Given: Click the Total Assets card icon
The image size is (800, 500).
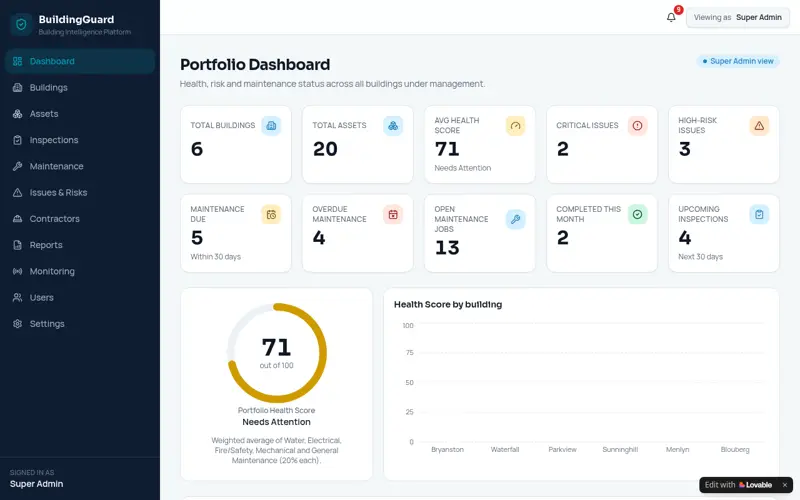Looking at the screenshot, I should point(393,126).
